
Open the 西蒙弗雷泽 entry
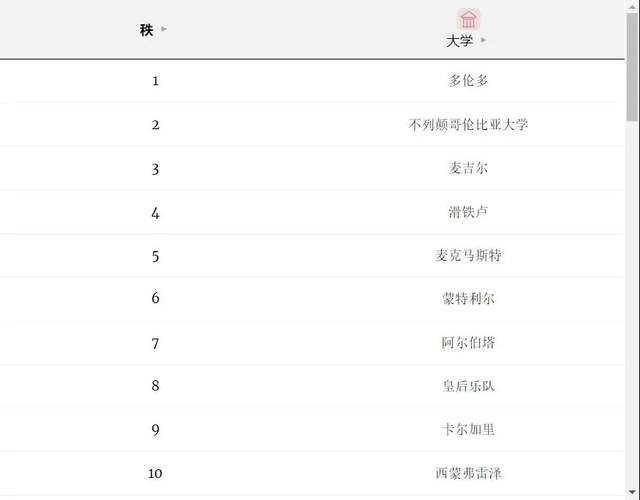click(x=468, y=473)
